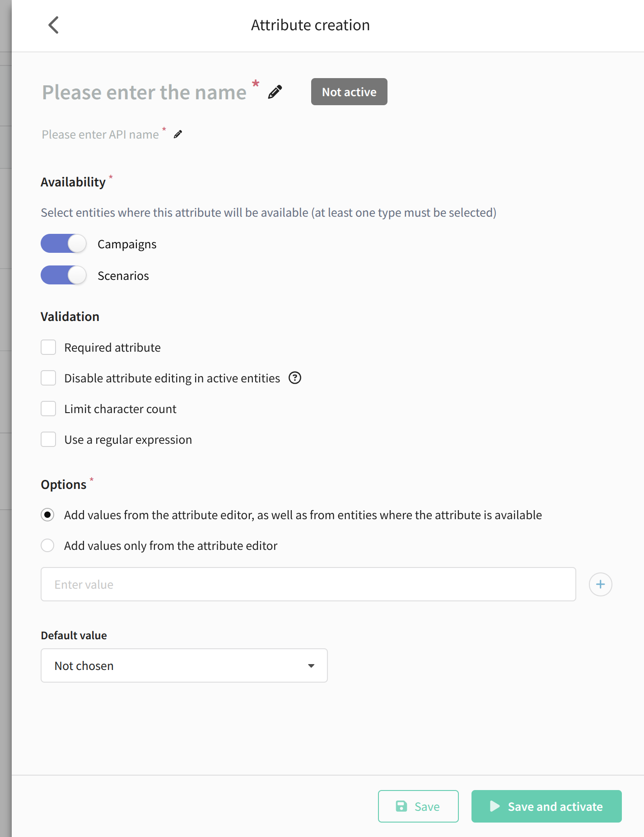Click the play icon on Save and activate
This screenshot has height=837, width=644.
[495, 806]
